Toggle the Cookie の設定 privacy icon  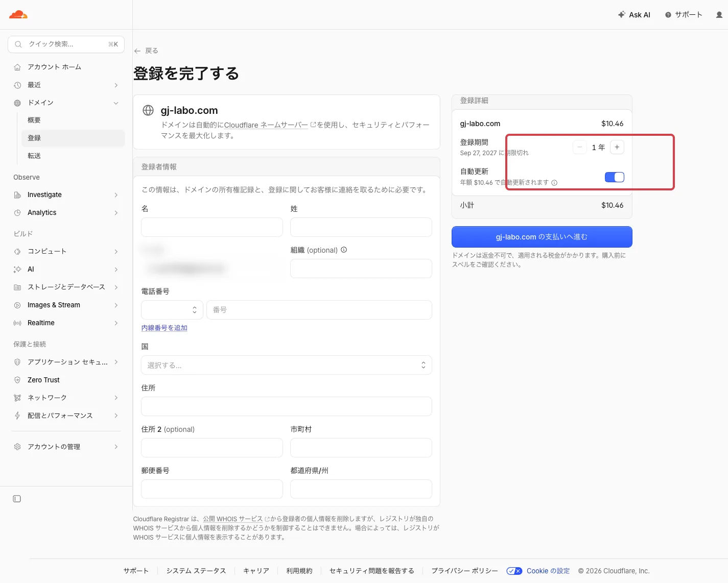point(514,571)
